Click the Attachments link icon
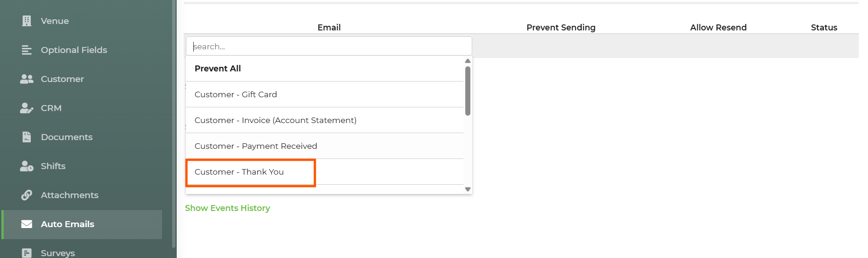The image size is (868, 258). [27, 195]
